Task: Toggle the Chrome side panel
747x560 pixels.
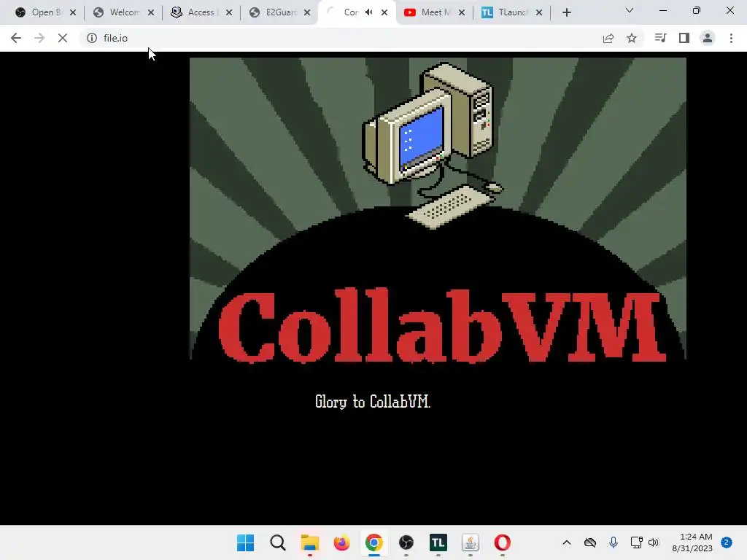Action: pyautogui.click(x=684, y=38)
